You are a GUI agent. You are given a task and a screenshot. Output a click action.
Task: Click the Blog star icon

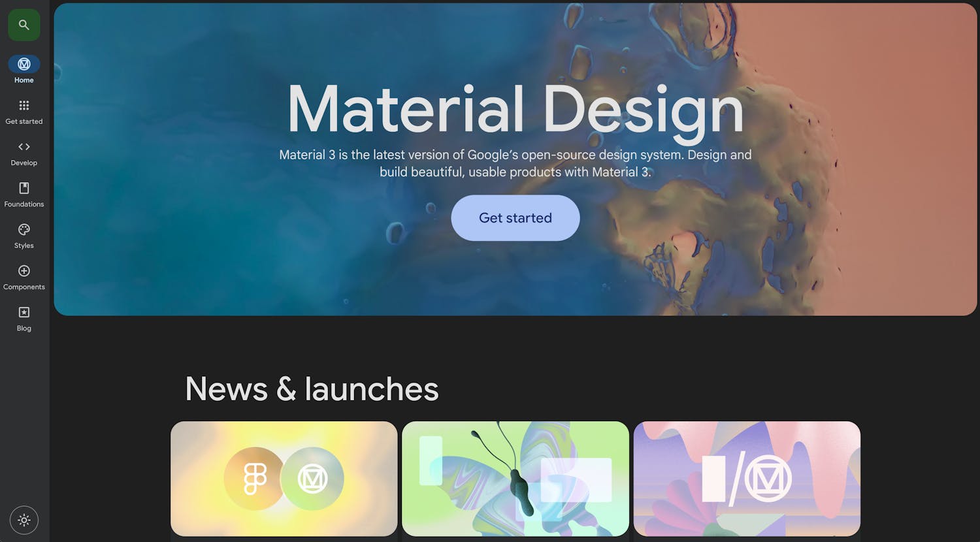click(x=24, y=312)
